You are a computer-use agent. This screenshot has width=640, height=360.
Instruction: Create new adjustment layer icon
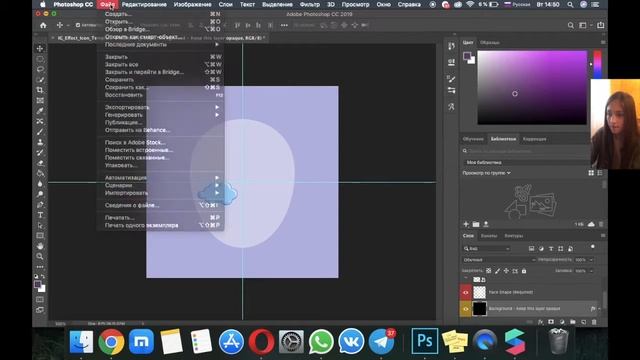[x=562, y=322]
